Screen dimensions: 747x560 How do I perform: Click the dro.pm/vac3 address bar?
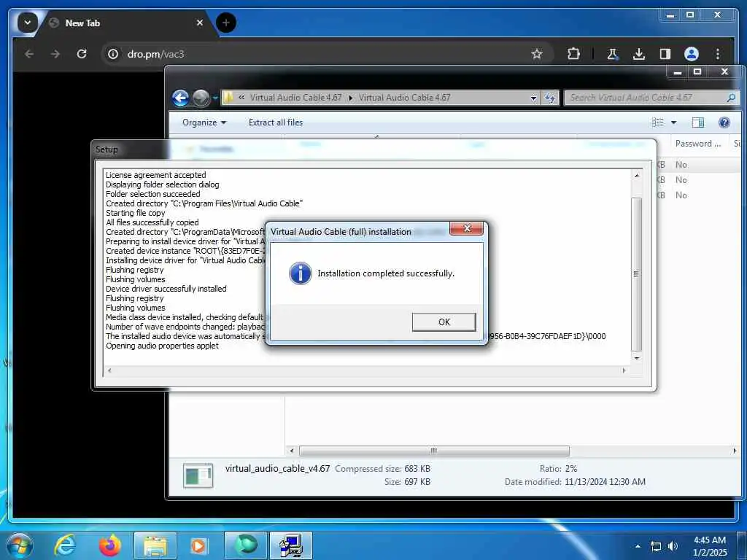tap(326, 54)
